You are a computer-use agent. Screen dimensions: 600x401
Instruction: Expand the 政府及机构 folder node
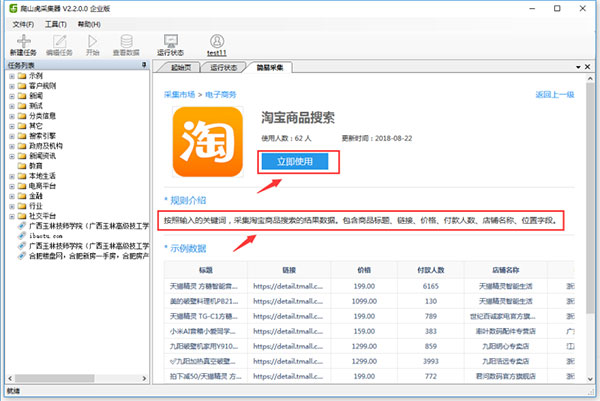click(12, 146)
